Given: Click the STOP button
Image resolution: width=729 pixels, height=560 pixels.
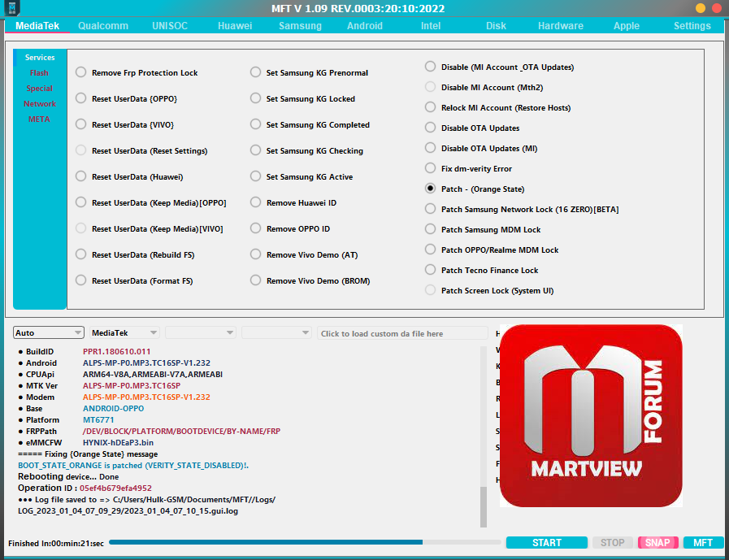Looking at the screenshot, I should click(612, 543).
